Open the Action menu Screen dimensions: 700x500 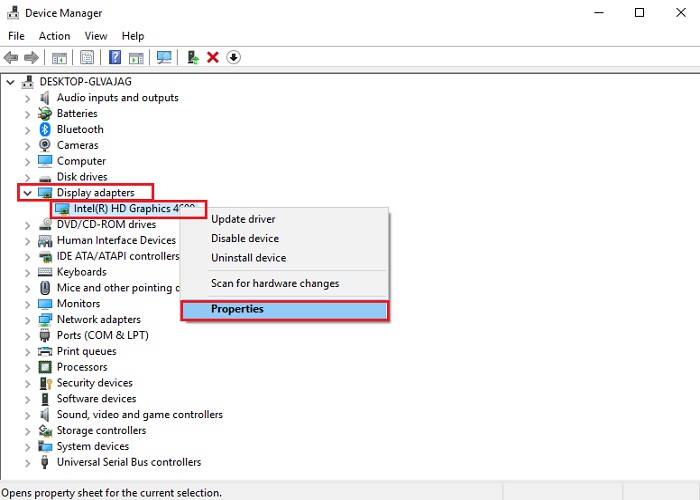click(54, 36)
